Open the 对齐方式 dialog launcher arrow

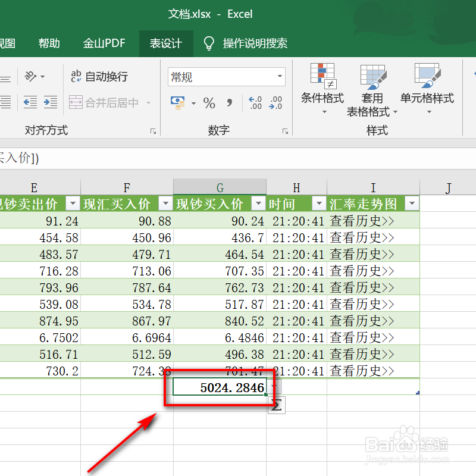[x=153, y=130]
